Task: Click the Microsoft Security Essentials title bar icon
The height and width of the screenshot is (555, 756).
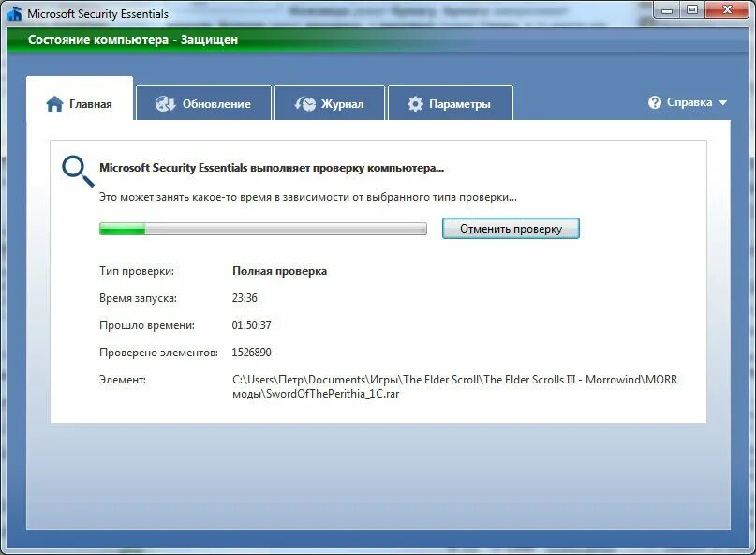Action: coord(13,12)
